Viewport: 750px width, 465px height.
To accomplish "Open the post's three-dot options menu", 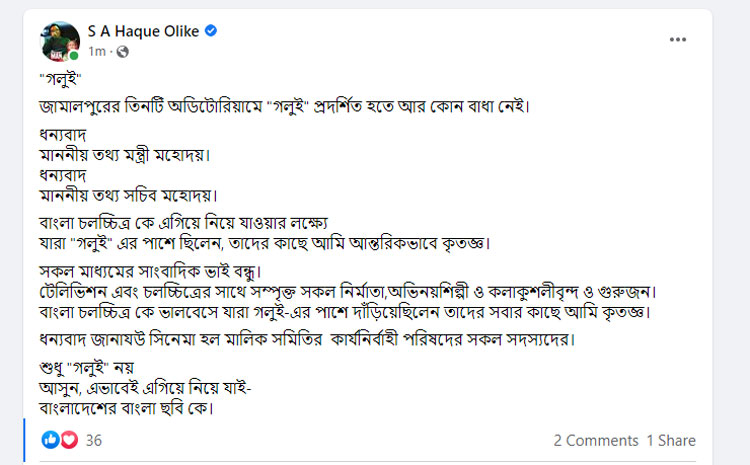I will pyautogui.click(x=678, y=39).
